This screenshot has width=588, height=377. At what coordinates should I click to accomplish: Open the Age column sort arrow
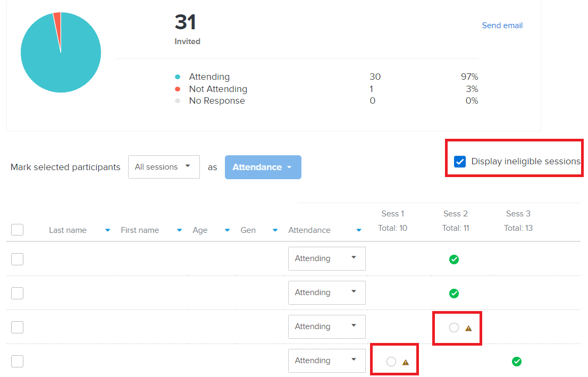227,230
